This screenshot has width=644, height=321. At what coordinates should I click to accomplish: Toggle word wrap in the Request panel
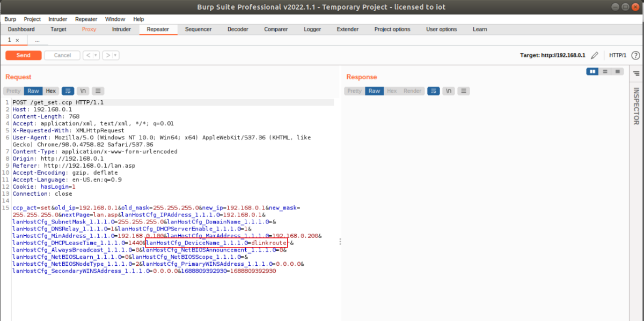68,91
